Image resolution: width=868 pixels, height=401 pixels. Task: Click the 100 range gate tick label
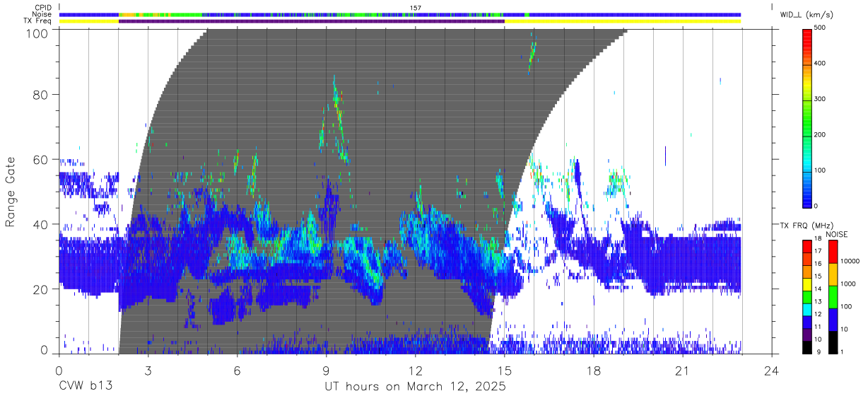coord(37,33)
